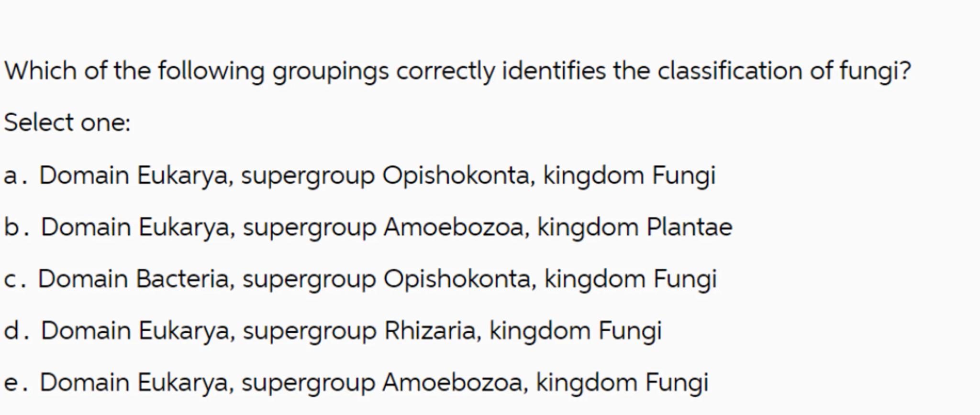This screenshot has height=415, width=980.
Task: Select answer a with supergroup Opishokonta, kingdom Fungi
Action: 377,175
